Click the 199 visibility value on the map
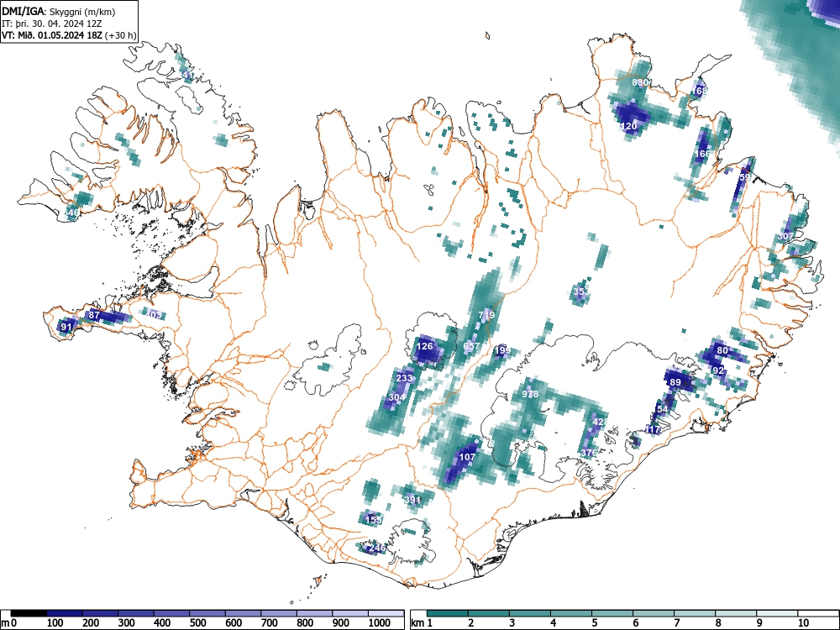This screenshot has height=630, width=840. (x=502, y=350)
